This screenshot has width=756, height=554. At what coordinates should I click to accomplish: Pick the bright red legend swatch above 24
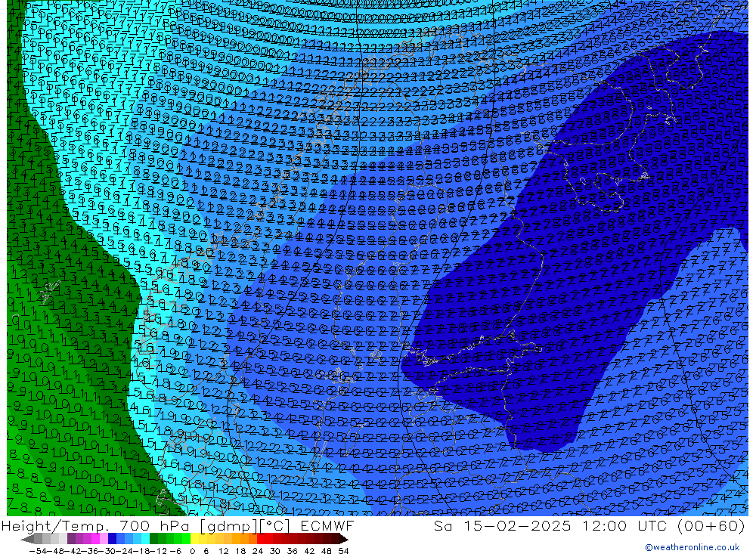point(261,539)
